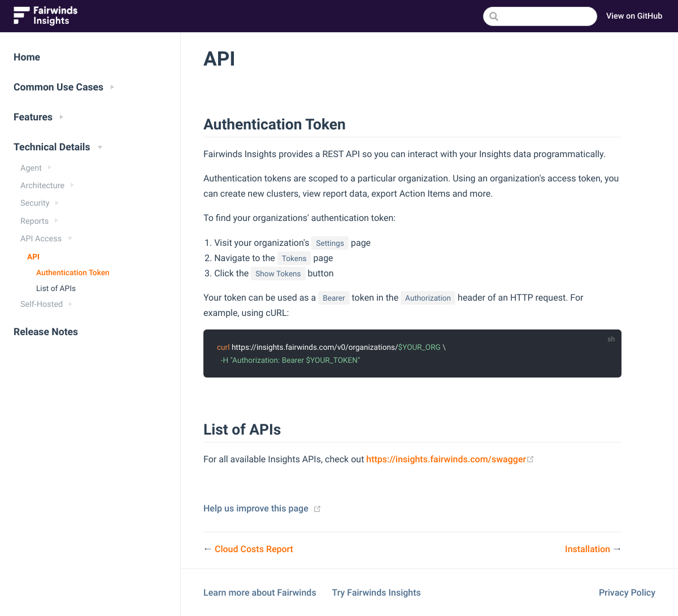Screen dimensions: 678x616
Task: Open Release Notes from sidebar
Action: coord(46,332)
